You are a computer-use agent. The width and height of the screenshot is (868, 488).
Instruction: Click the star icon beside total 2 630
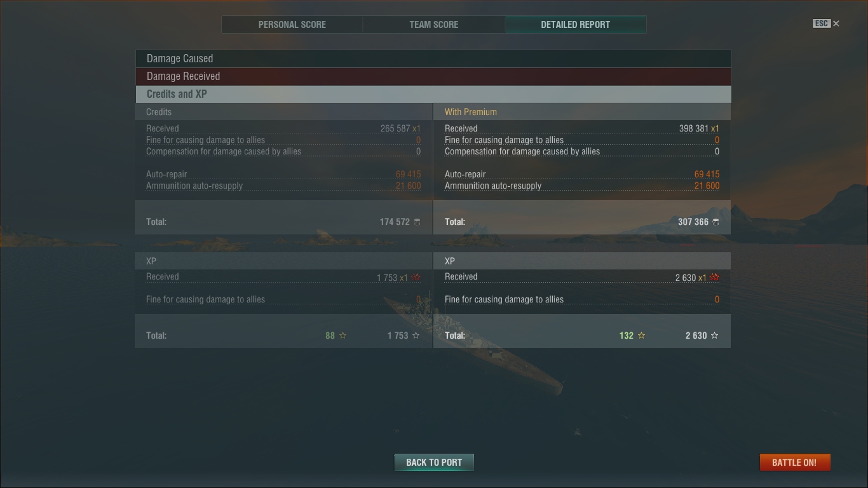(x=714, y=335)
